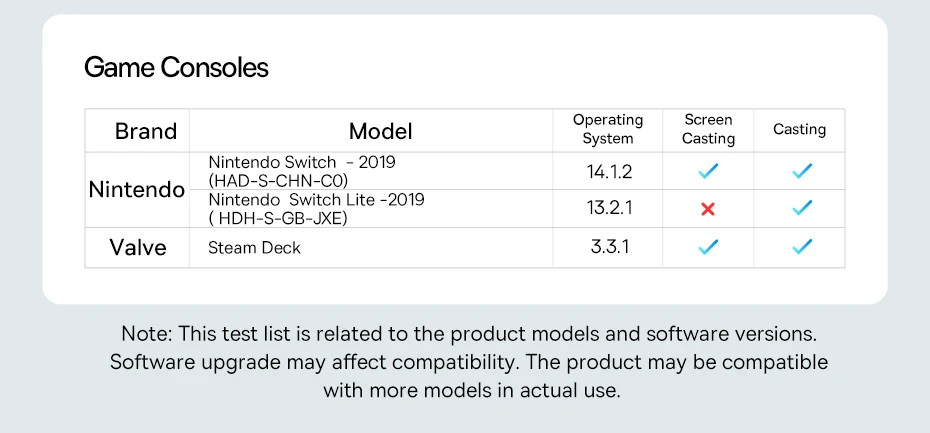Click the Model column header

pyautogui.click(x=380, y=131)
